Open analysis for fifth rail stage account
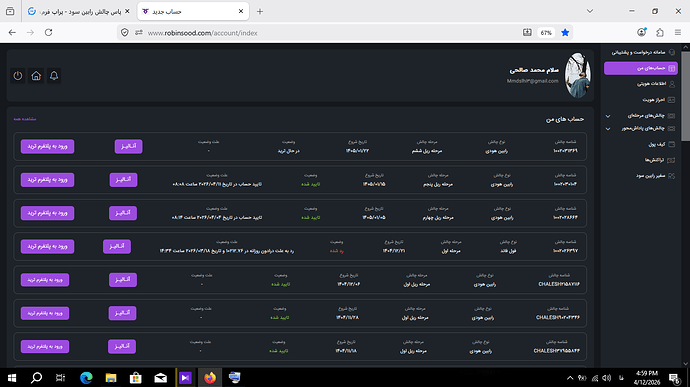 tap(123, 180)
